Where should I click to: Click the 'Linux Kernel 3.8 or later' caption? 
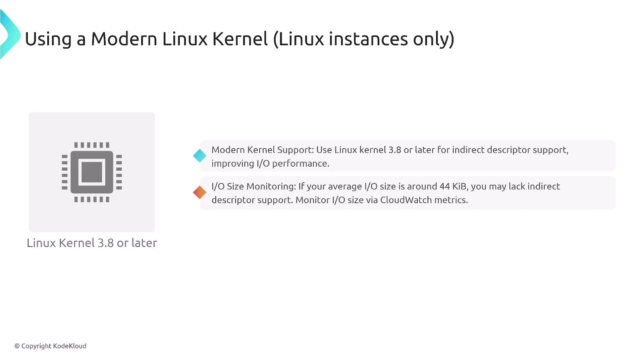pyautogui.click(x=92, y=243)
